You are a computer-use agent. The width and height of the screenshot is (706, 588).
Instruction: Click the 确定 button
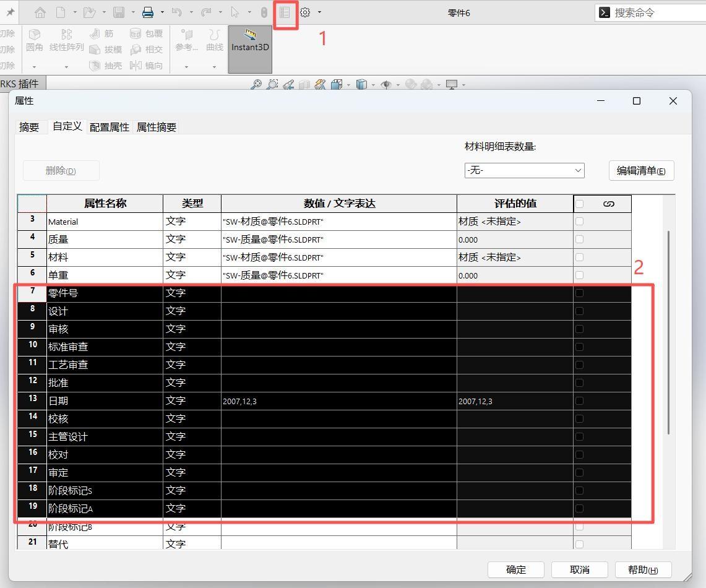point(516,569)
